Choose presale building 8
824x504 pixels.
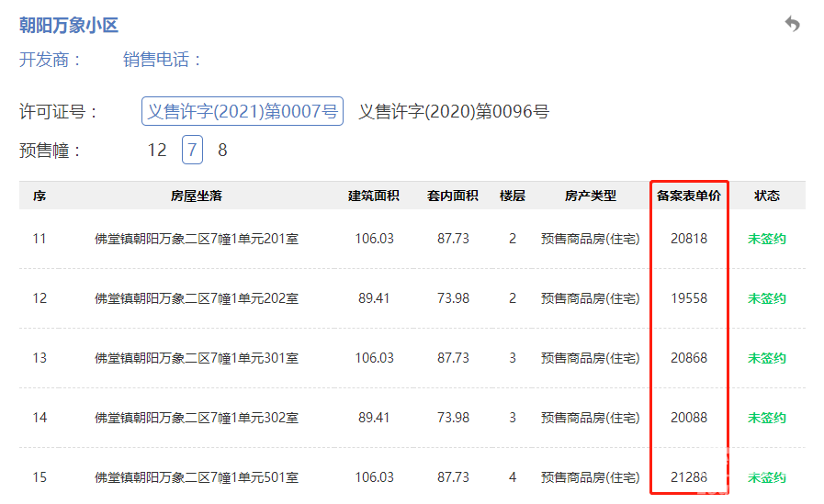[222, 150]
